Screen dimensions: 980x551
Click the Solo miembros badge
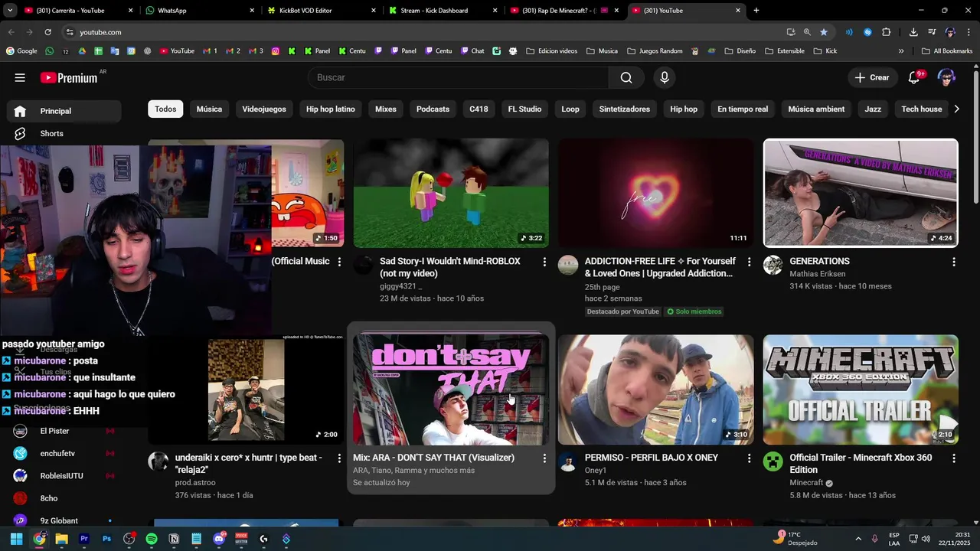point(693,311)
